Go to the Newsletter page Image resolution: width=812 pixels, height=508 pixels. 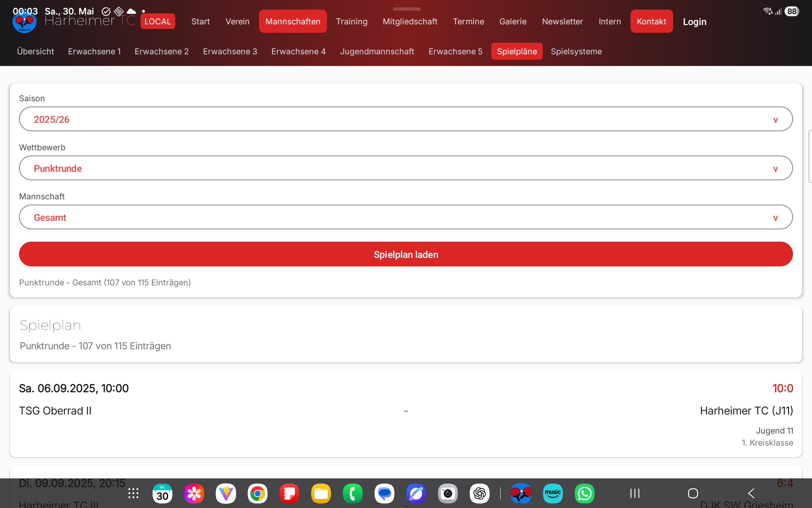click(x=562, y=22)
